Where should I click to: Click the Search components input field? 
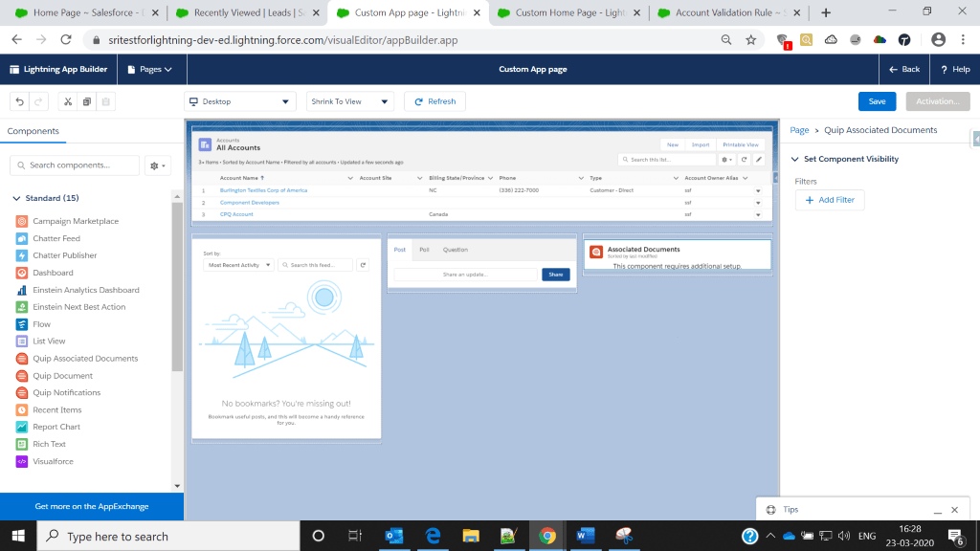click(75, 165)
